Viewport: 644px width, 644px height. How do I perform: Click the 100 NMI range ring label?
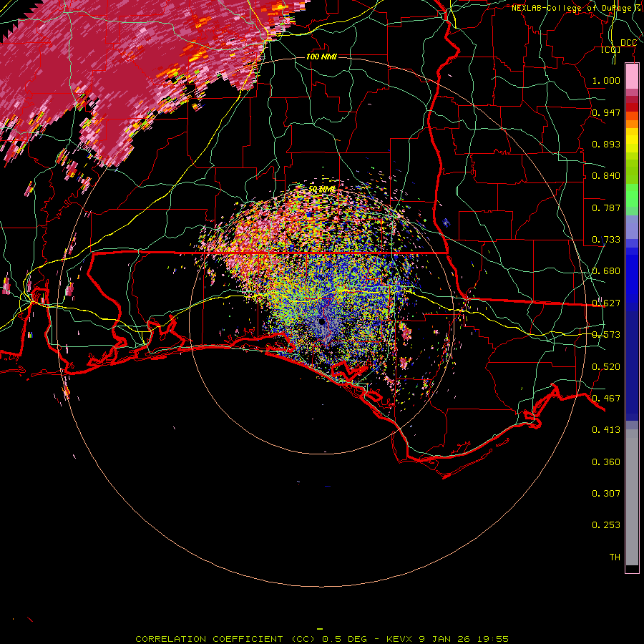321,57
